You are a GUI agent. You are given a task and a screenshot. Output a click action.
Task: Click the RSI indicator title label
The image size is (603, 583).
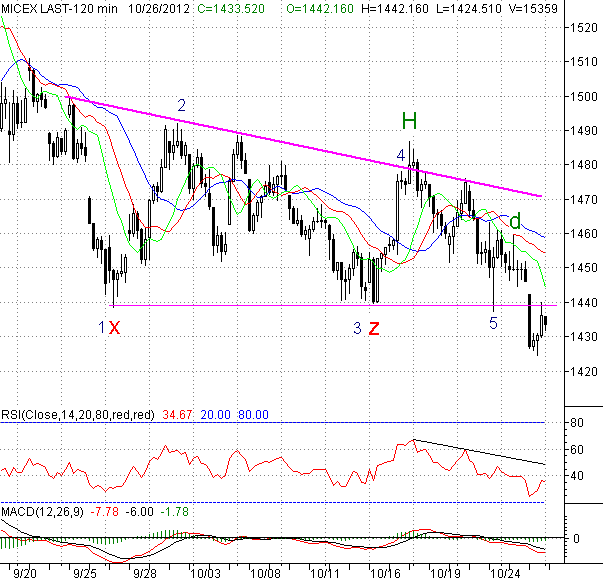(78, 415)
